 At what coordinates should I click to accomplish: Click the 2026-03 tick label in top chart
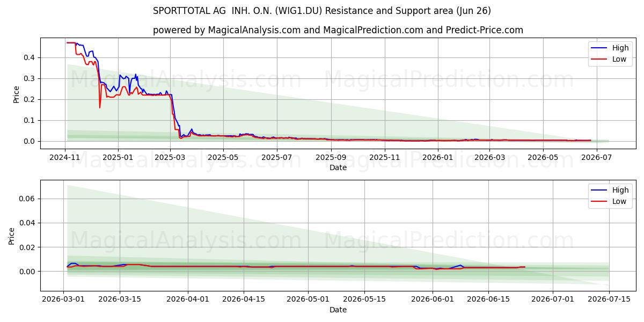tap(490, 157)
